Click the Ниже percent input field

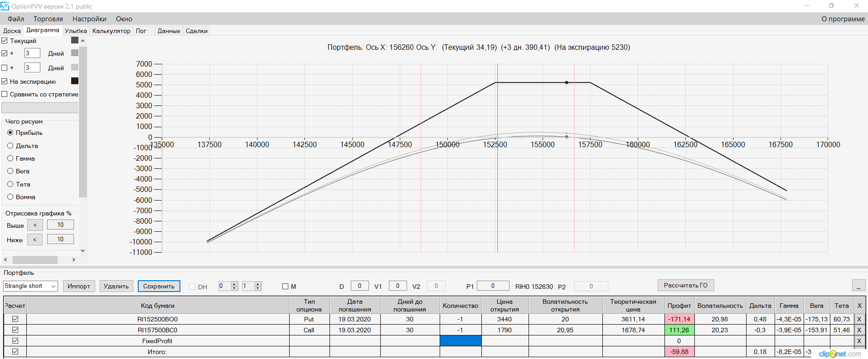point(60,239)
